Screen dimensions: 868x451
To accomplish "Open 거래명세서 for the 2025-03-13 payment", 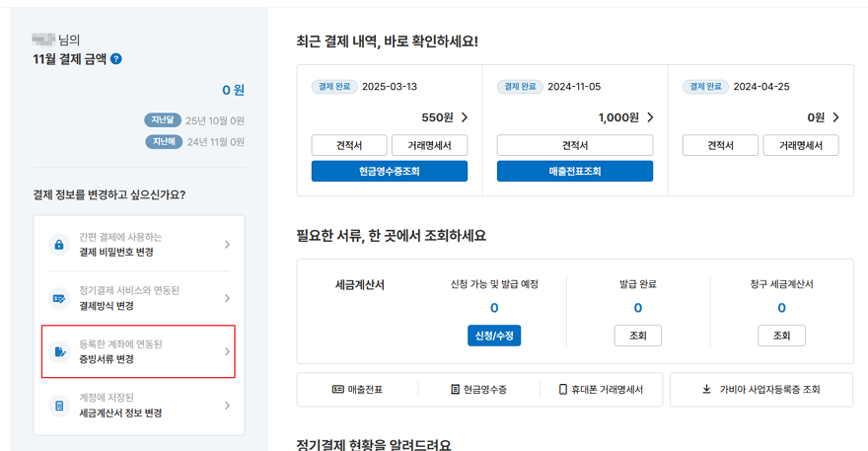I will pos(429,145).
